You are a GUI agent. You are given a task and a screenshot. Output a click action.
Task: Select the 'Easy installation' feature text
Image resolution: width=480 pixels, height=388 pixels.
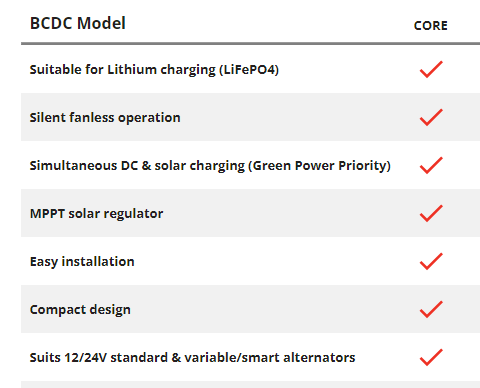click(82, 262)
